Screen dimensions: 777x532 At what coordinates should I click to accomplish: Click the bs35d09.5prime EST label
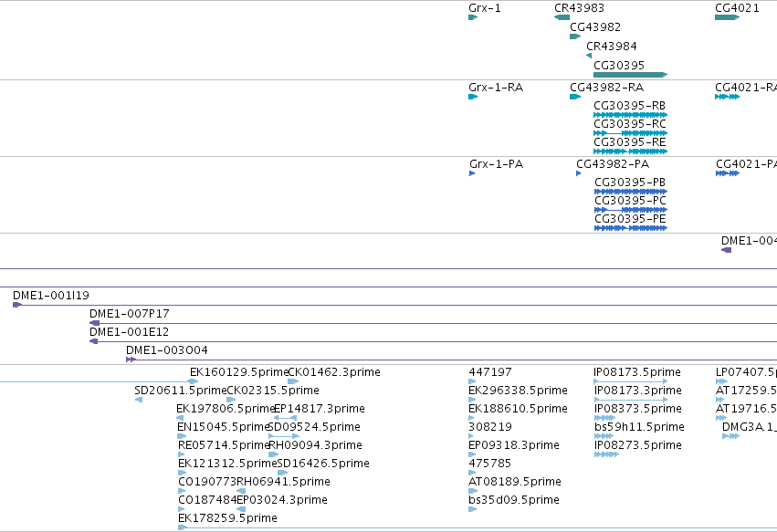[x=514, y=500]
